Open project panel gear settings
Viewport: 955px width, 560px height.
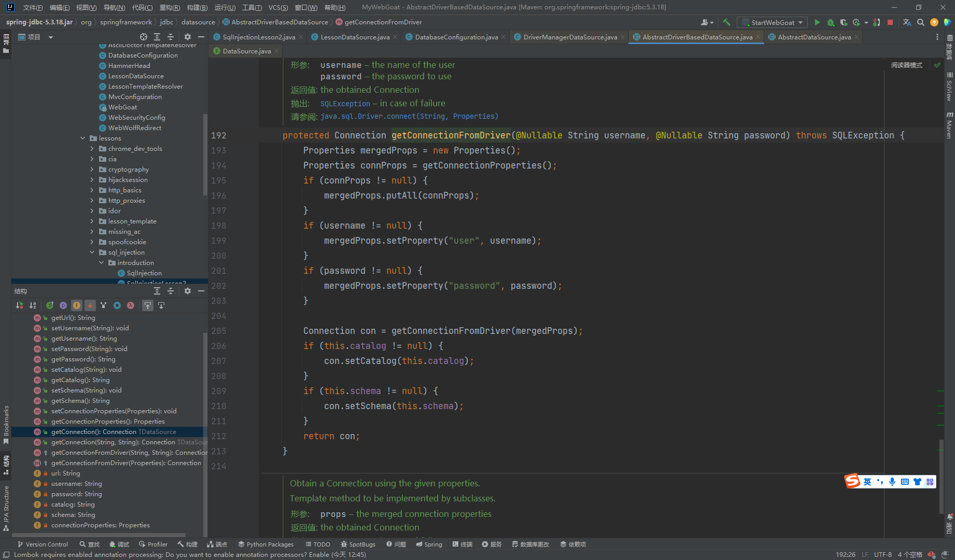pos(188,37)
